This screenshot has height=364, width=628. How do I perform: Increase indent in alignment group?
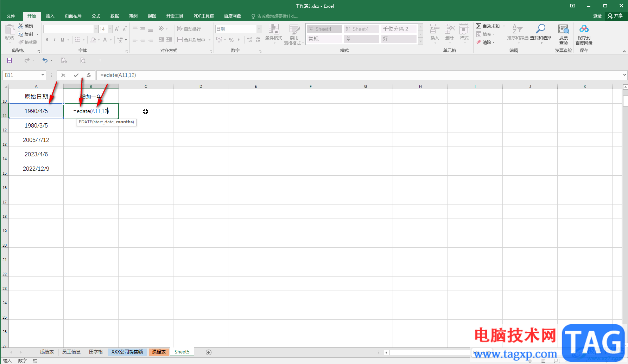[x=169, y=40]
